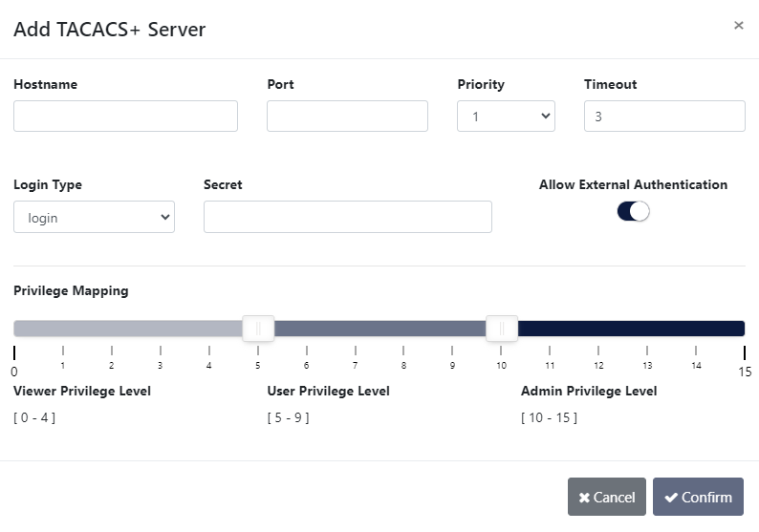Click the Hostname input field
The height and width of the screenshot is (532, 759).
pyautogui.click(x=125, y=117)
